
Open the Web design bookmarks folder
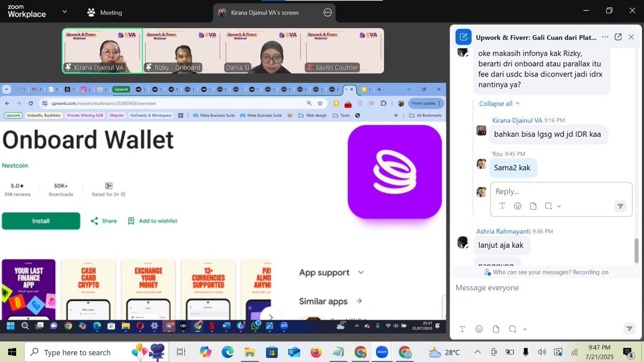click(312, 115)
